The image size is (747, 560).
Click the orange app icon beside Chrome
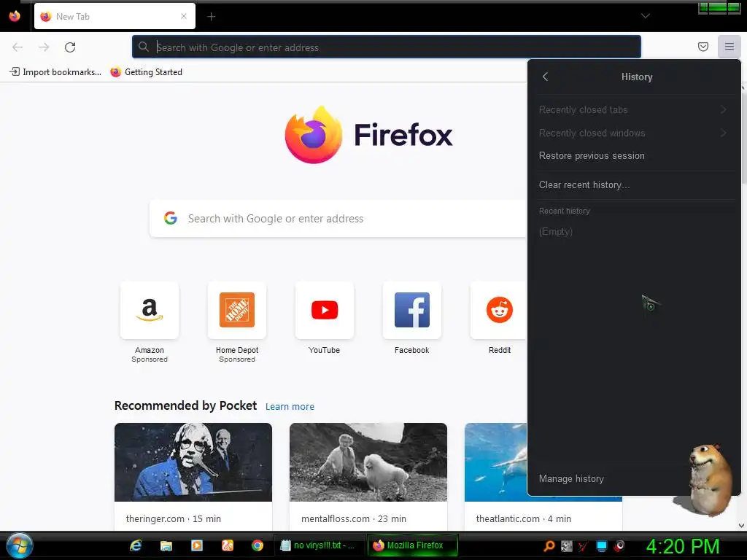click(x=228, y=545)
